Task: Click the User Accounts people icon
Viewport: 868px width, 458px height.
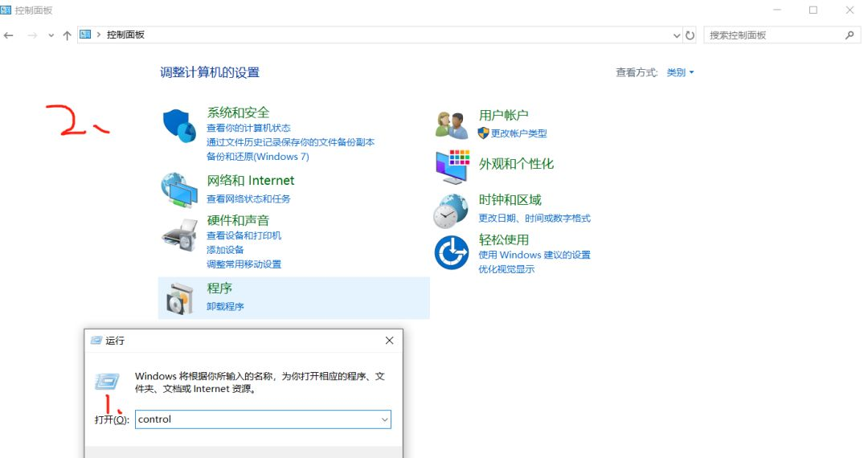Action: [x=452, y=125]
